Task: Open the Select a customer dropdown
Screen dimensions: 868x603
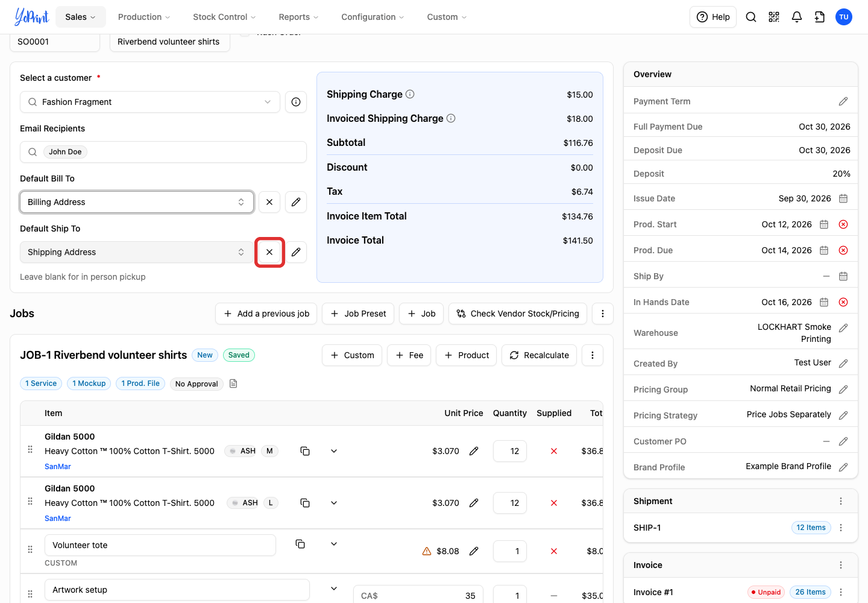Action: (x=150, y=102)
